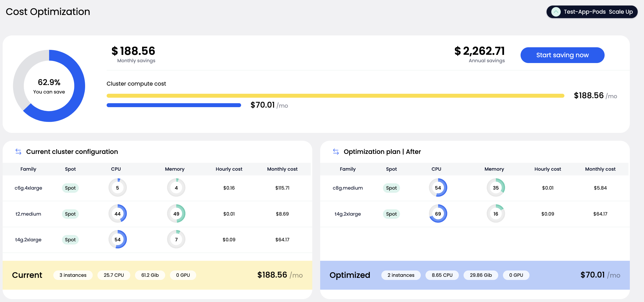Click the $115.71 monthly cost cell
644x302 pixels.
pyautogui.click(x=282, y=188)
